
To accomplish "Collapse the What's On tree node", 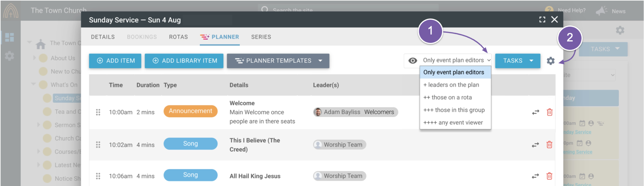I will point(33,84).
